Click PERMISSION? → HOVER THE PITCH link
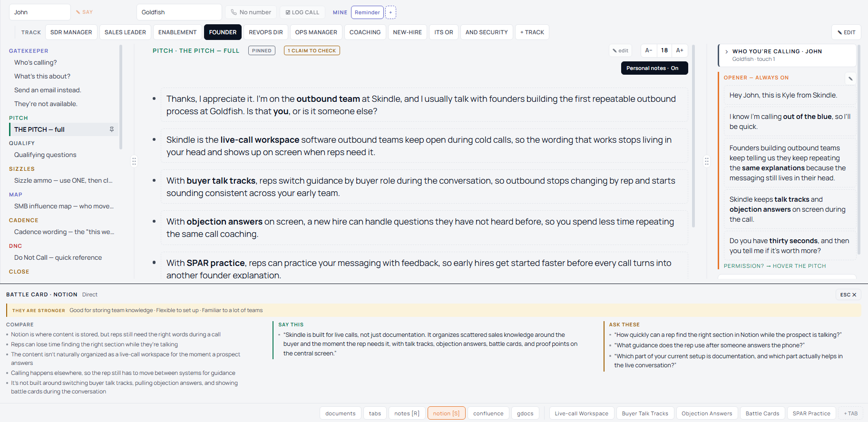The width and height of the screenshot is (868, 422). (x=775, y=266)
